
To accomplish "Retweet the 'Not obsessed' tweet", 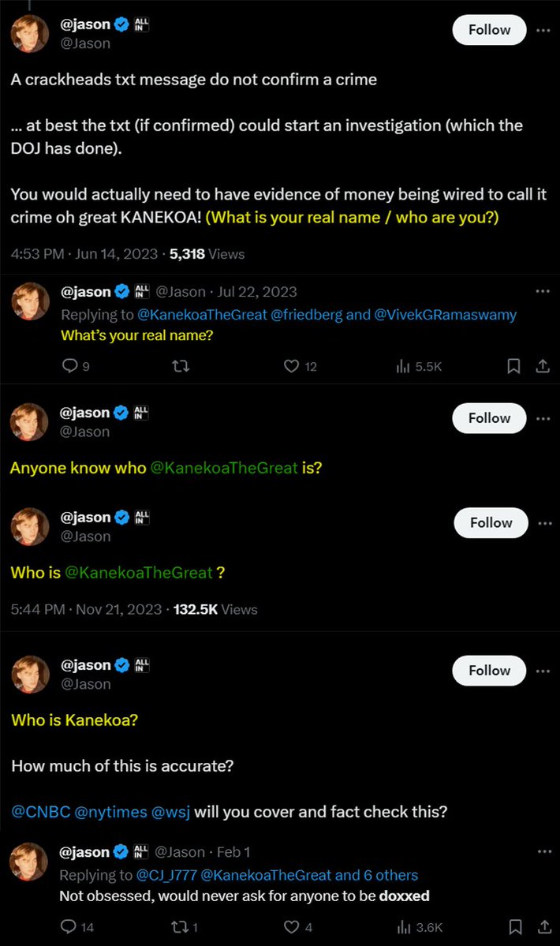I will coord(181,927).
